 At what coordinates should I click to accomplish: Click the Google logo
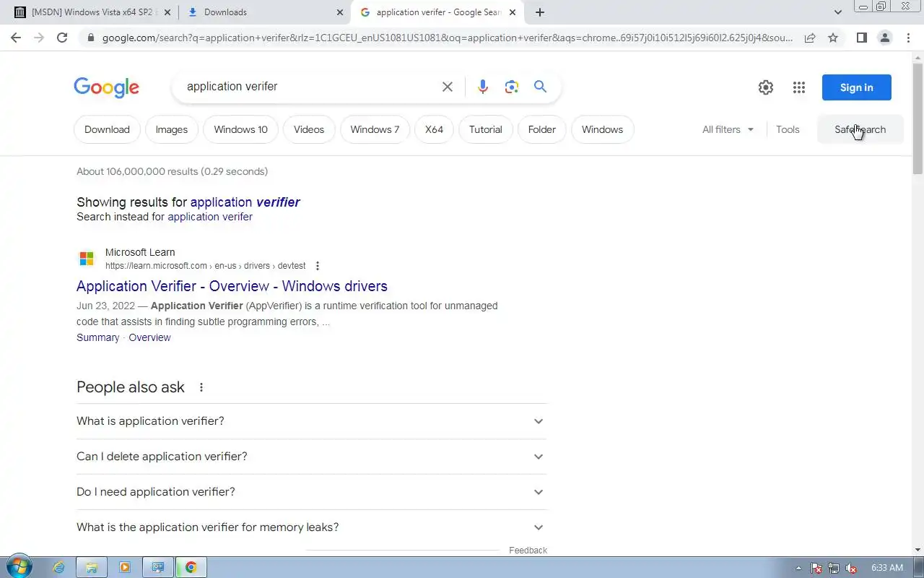point(106,87)
